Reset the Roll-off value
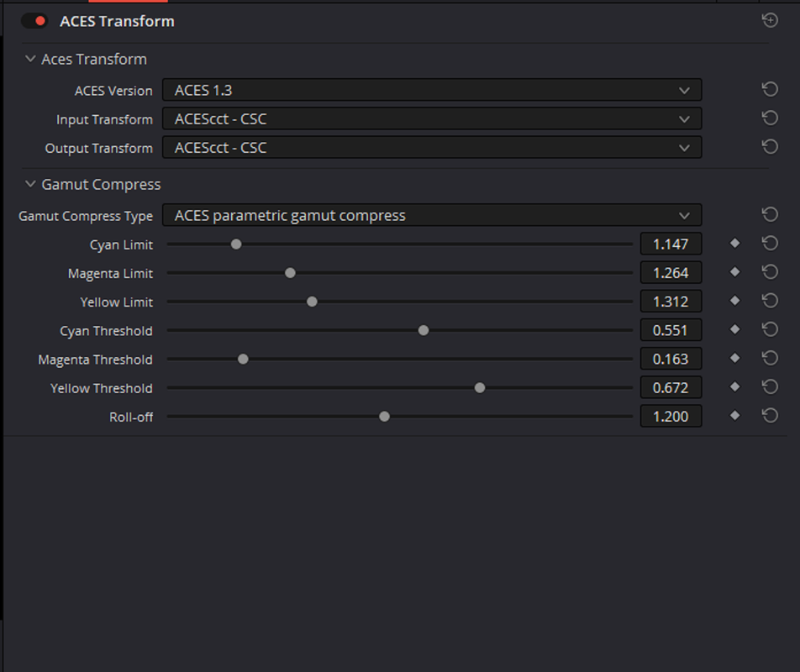Image resolution: width=800 pixels, height=672 pixels. (x=770, y=416)
